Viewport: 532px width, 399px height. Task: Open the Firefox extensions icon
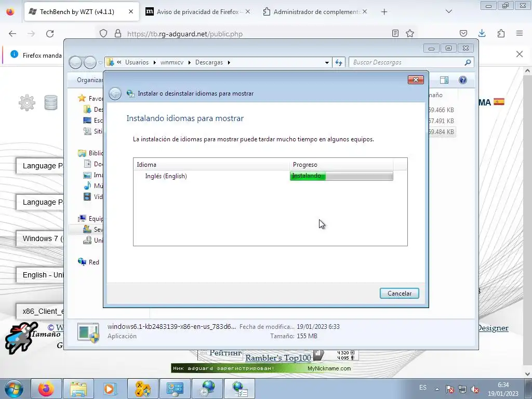coord(501,33)
